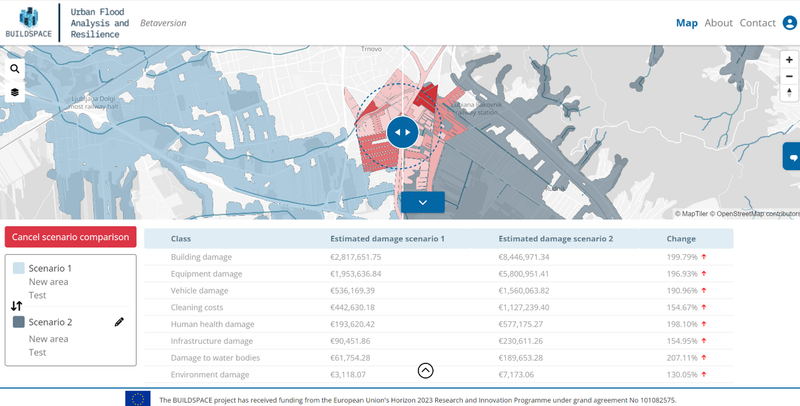Select the Infrastructure damage row label
Screen dimensions: 800x406
212,341
